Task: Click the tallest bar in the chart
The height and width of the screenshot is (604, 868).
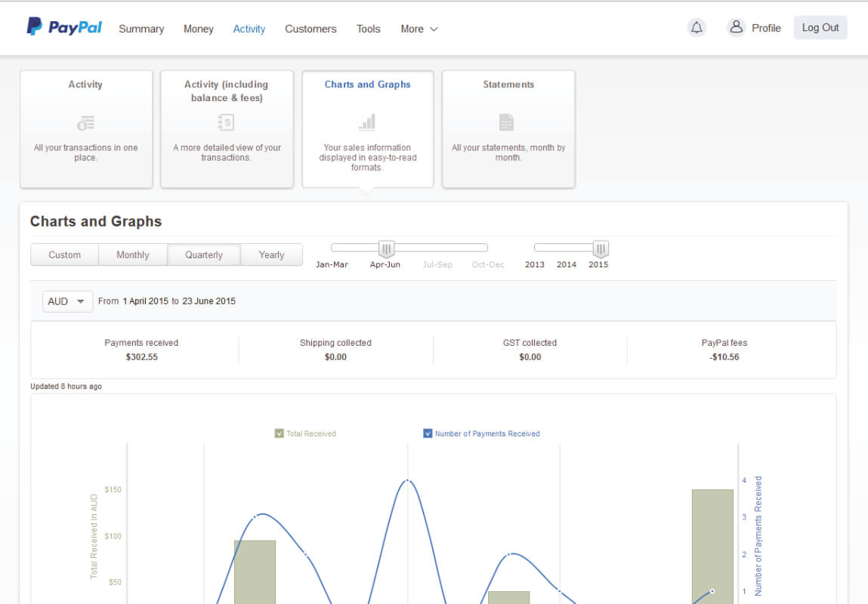Action: click(x=712, y=547)
